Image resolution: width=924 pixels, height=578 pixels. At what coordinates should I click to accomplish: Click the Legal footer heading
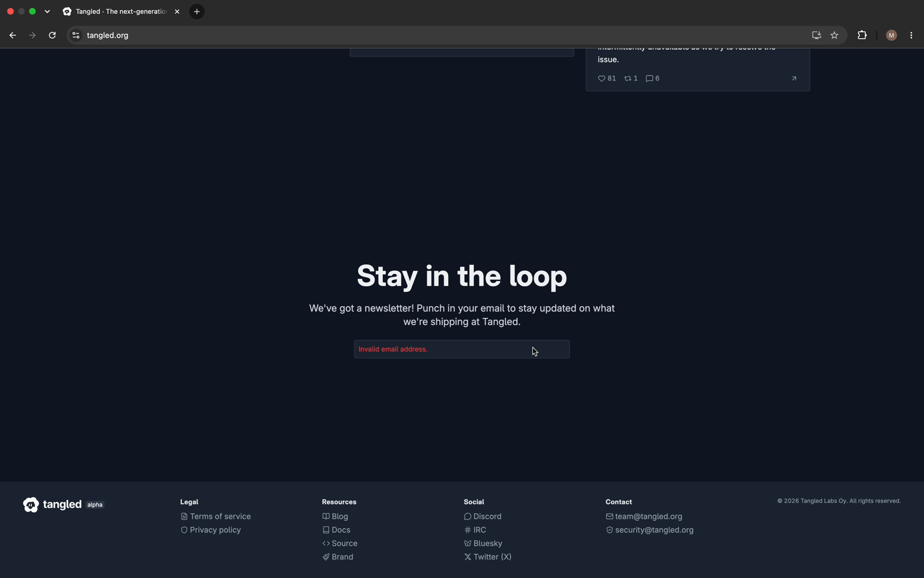(x=189, y=502)
